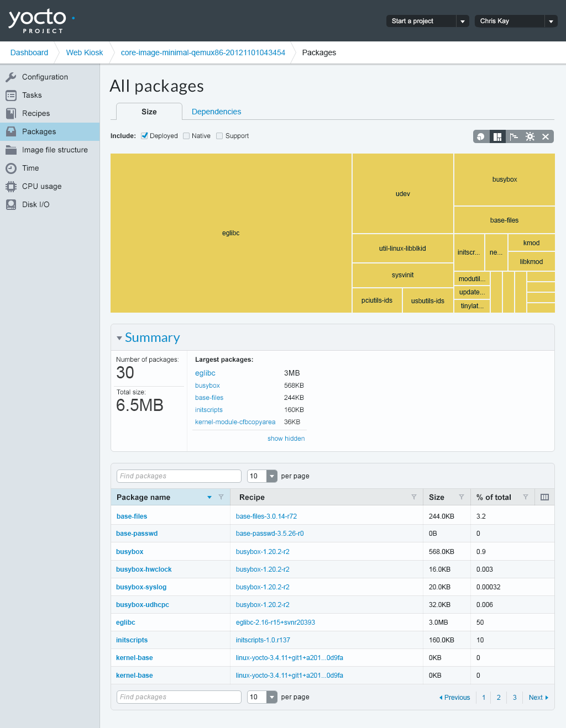Enable the Native checkbox
Viewport: 566px width, 728px height.
[x=186, y=136]
